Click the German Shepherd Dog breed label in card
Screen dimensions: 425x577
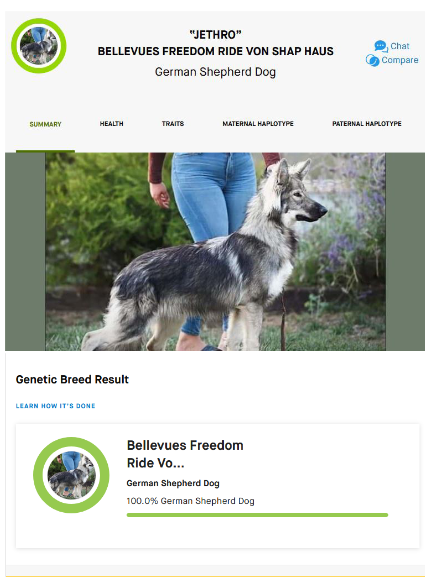[x=173, y=483]
